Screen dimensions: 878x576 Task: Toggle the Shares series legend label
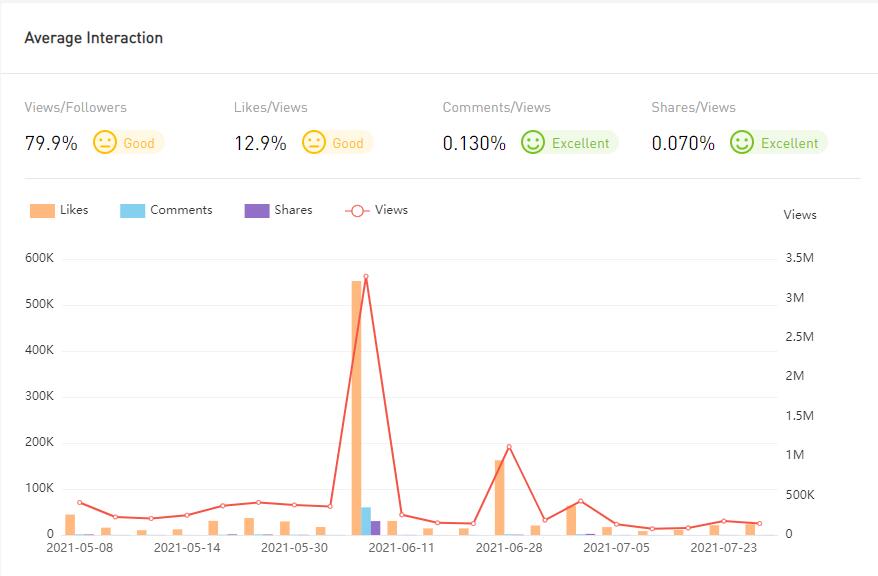tap(293, 210)
